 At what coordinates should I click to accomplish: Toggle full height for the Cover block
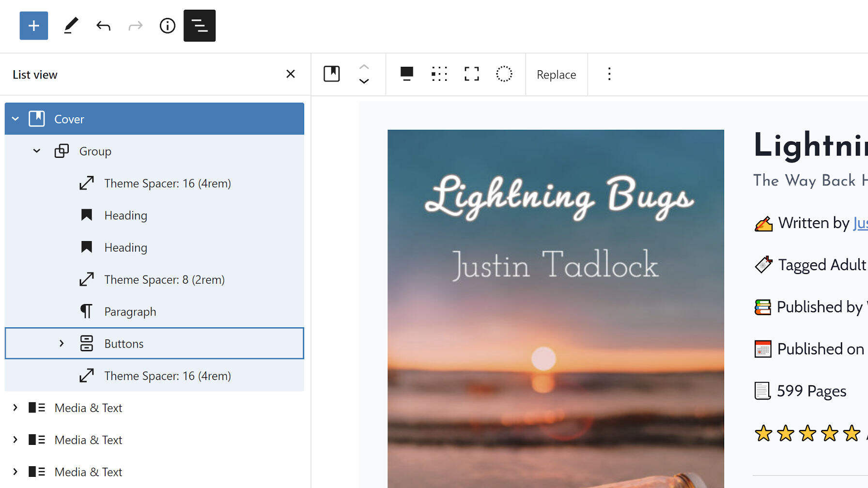tap(471, 74)
